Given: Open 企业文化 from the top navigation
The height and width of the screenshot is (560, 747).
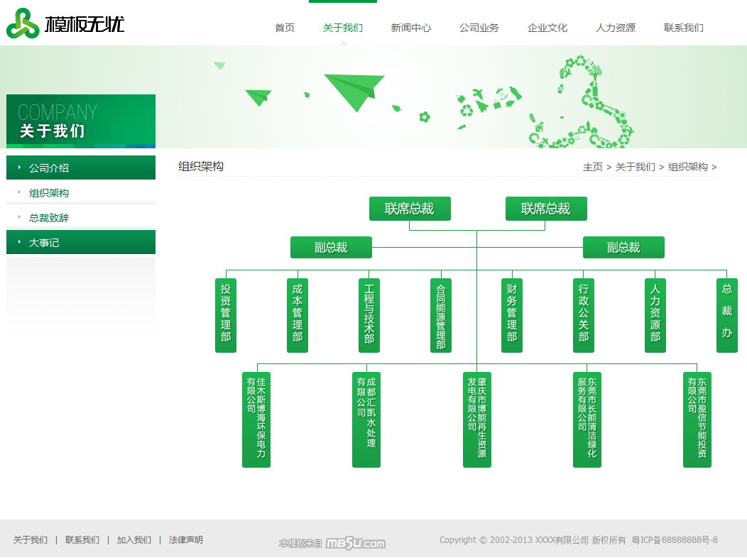Looking at the screenshot, I should (547, 28).
